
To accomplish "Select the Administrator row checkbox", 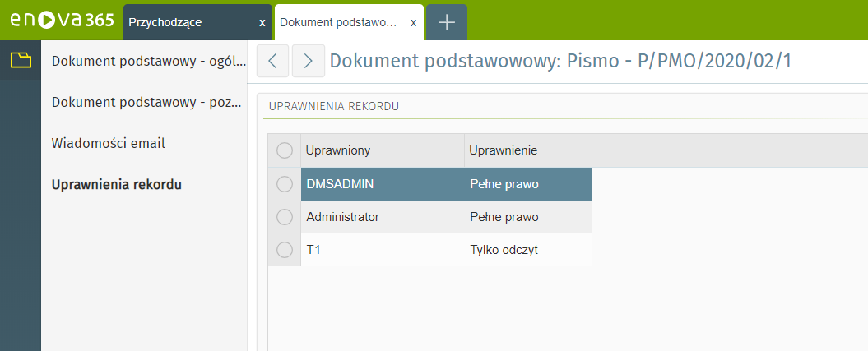I will (x=285, y=217).
